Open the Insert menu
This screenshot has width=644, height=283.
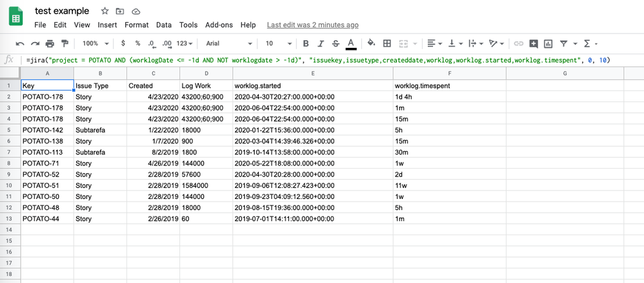107,25
